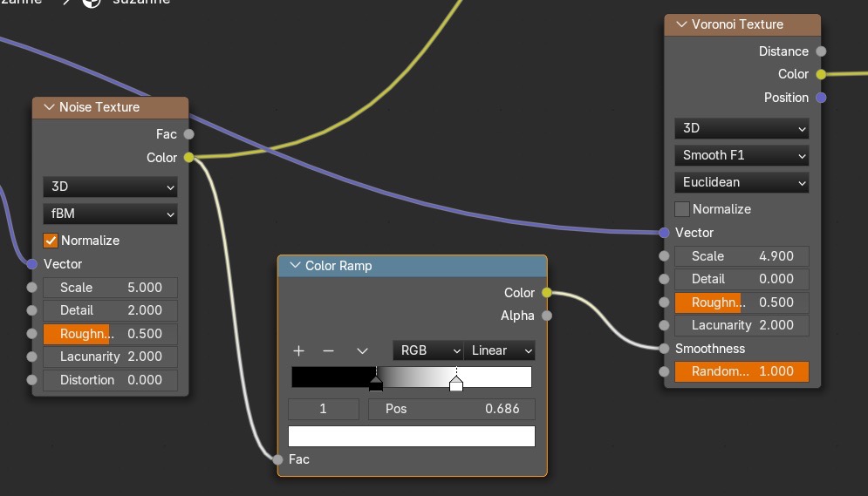Enable Normalize in Voronoi Texture
This screenshot has width=868, height=496.
[682, 209]
